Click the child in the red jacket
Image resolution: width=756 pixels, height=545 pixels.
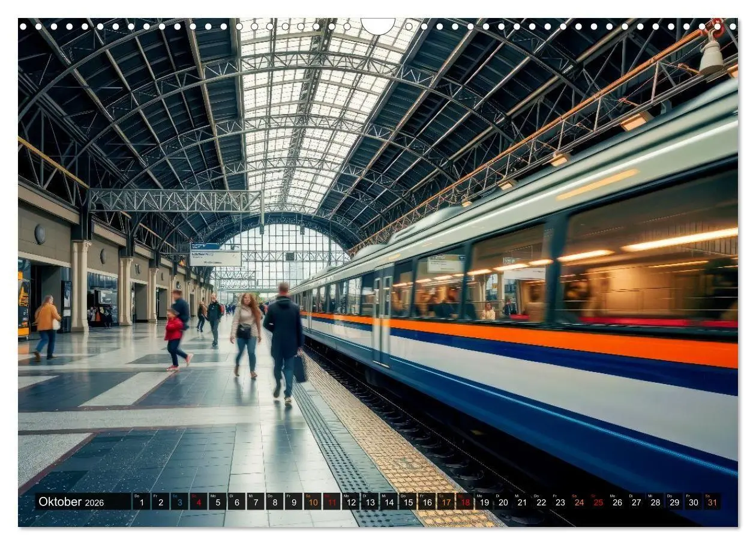pyautogui.click(x=176, y=340)
